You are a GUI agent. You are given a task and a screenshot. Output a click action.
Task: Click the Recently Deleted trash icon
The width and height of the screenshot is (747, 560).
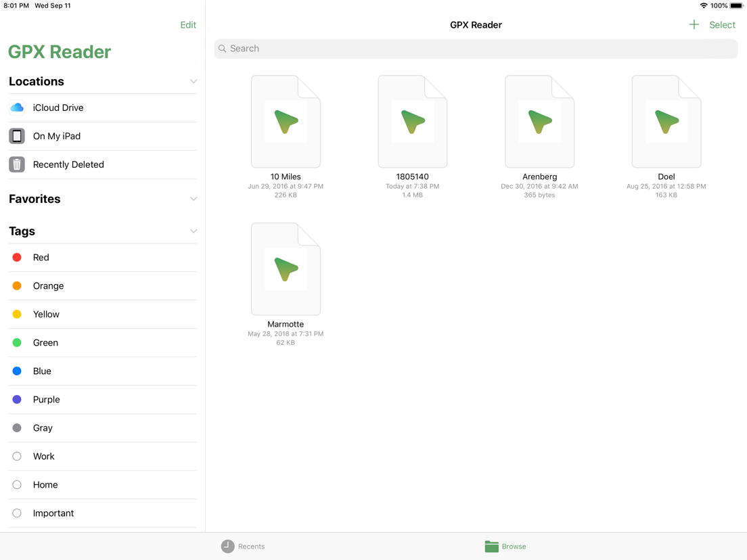coord(17,164)
